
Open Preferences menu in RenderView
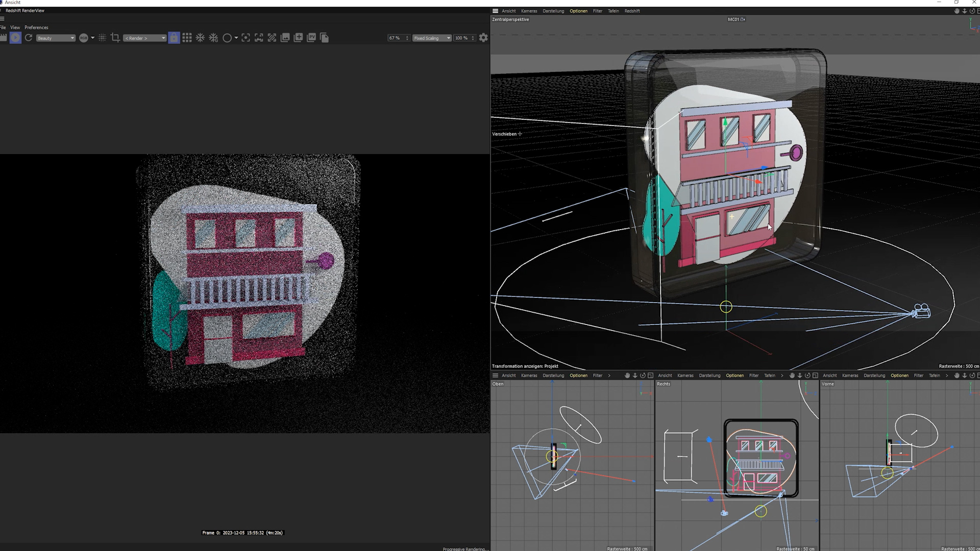coord(36,28)
